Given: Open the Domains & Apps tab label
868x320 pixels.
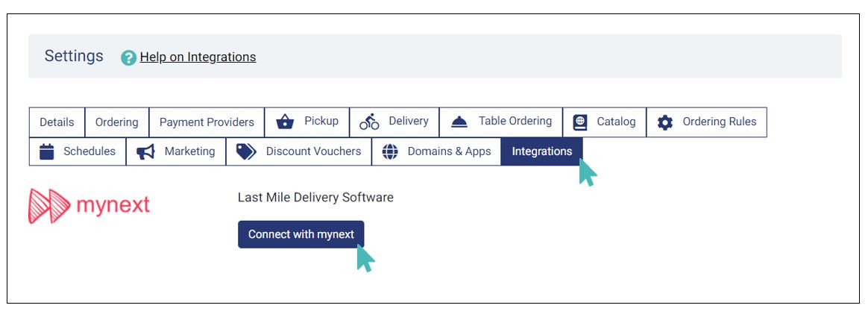Looking at the screenshot, I should click(450, 151).
